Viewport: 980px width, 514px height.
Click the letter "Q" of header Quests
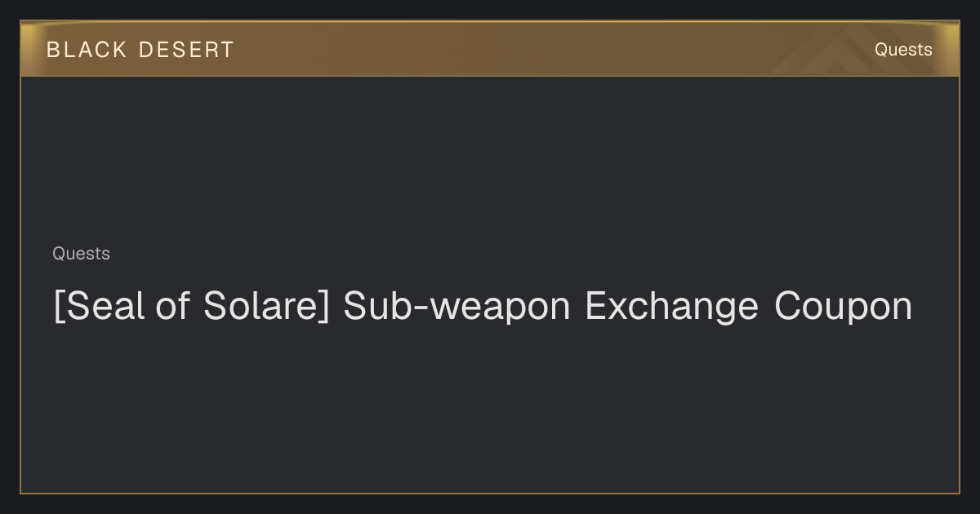(x=881, y=50)
